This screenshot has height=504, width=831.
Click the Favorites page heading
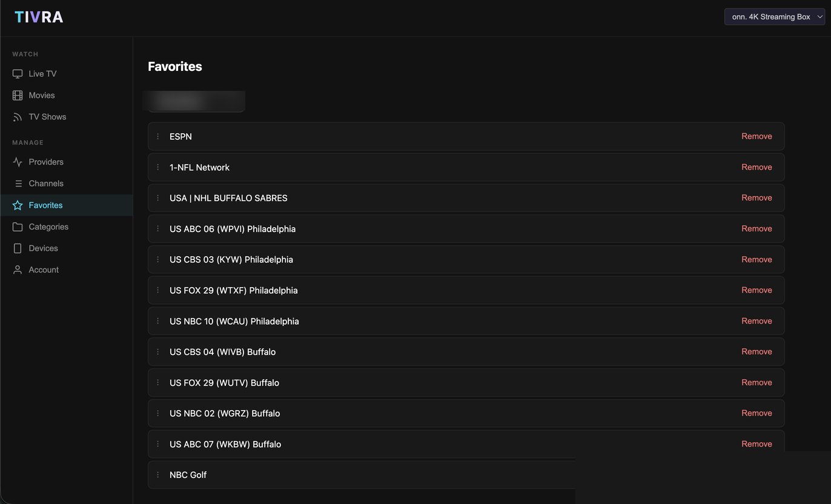click(175, 67)
